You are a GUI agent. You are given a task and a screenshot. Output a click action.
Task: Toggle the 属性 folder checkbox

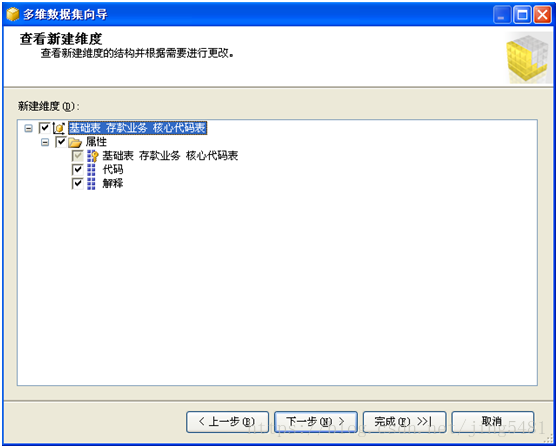(61, 142)
